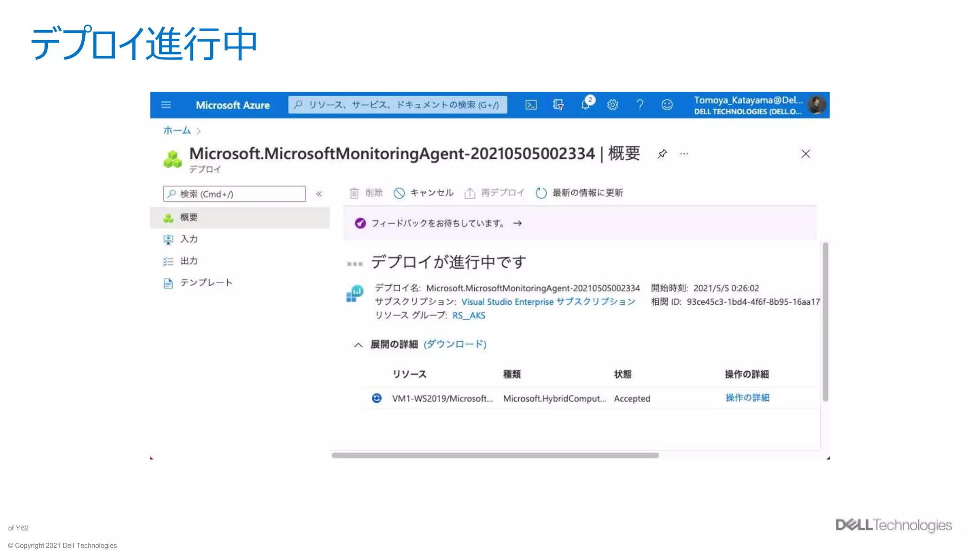This screenshot has width=980, height=551.
Task: Select the 出力 menu item
Action: tap(240, 261)
